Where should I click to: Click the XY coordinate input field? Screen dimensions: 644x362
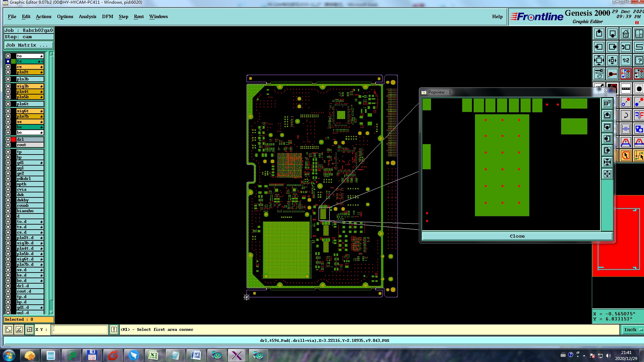80,329
